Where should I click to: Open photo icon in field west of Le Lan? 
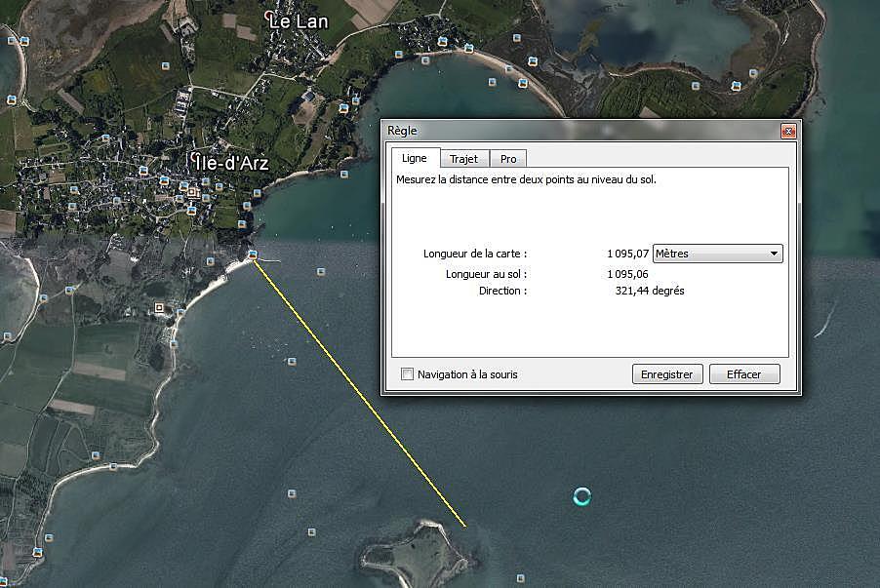click(165, 65)
